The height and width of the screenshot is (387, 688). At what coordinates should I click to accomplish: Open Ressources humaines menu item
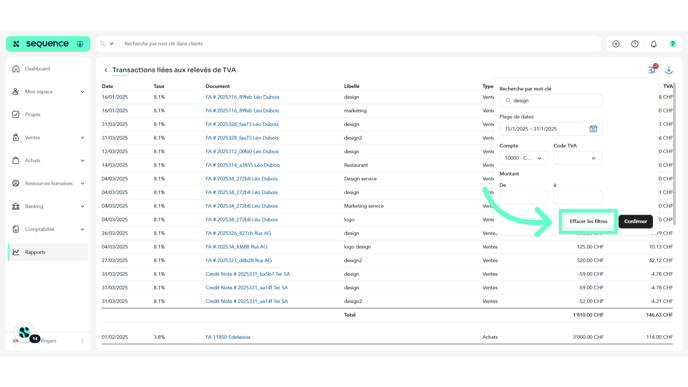pyautogui.click(x=49, y=183)
